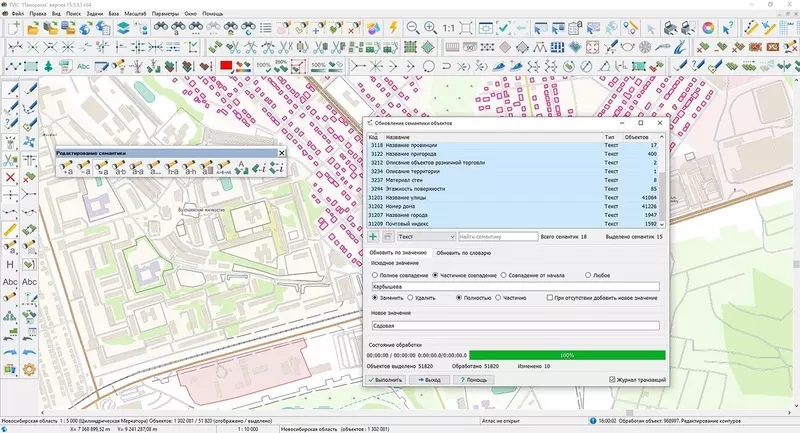Click the lightning bolt icon in top toolbar
This screenshot has width=800, height=433.
tap(391, 28)
